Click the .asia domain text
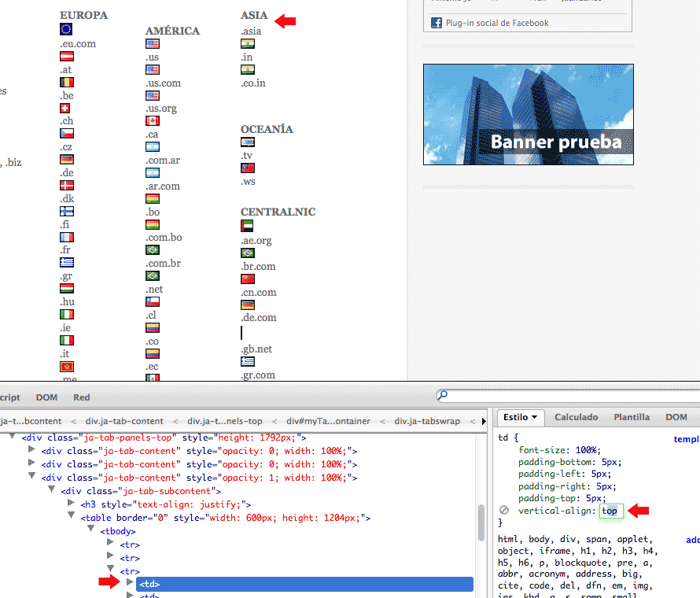700x598 pixels. coord(251,31)
